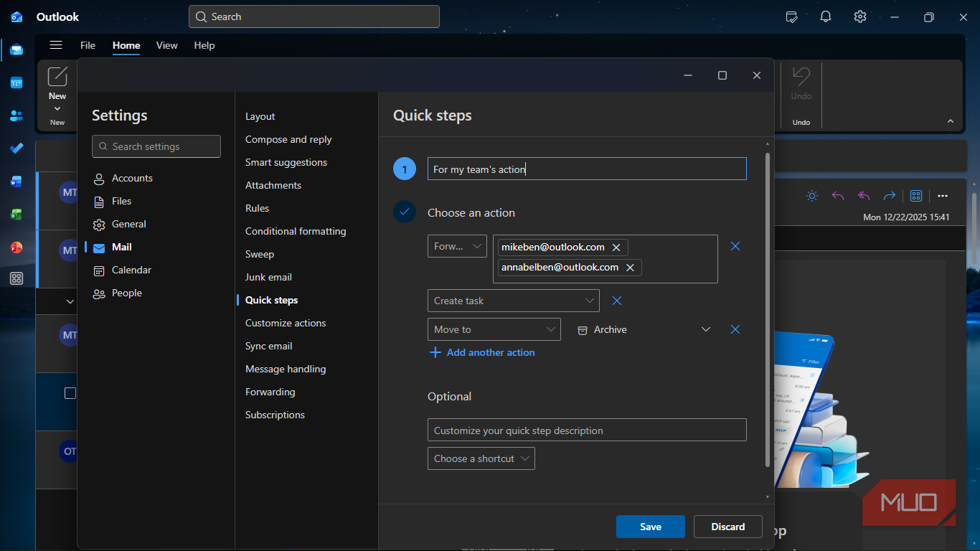Delete the Create task action
Viewport: 980px width, 551px height.
[616, 301]
